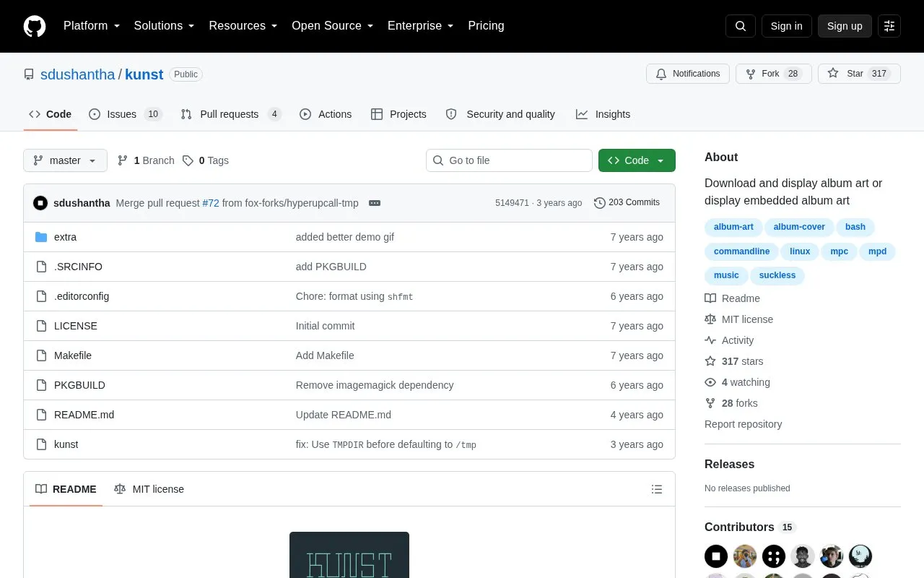Click sdushantha avatar in commit row
This screenshot has width=924, height=578.
tap(40, 203)
